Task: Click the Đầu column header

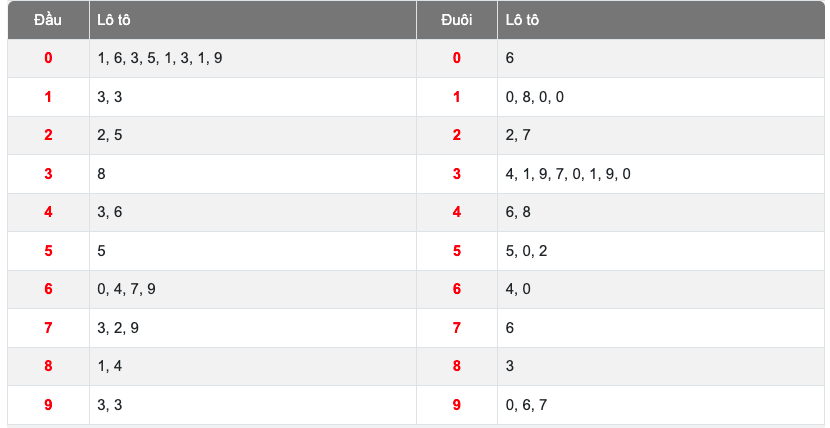Action: click(x=47, y=20)
